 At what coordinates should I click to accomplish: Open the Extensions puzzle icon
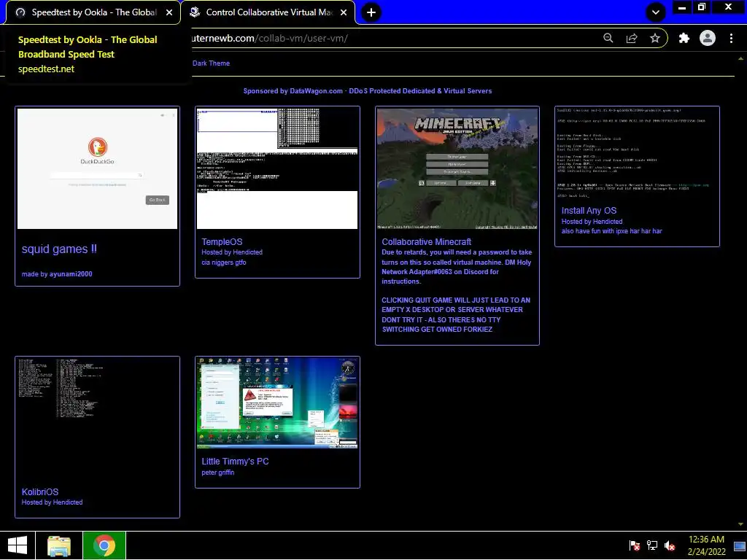point(684,38)
